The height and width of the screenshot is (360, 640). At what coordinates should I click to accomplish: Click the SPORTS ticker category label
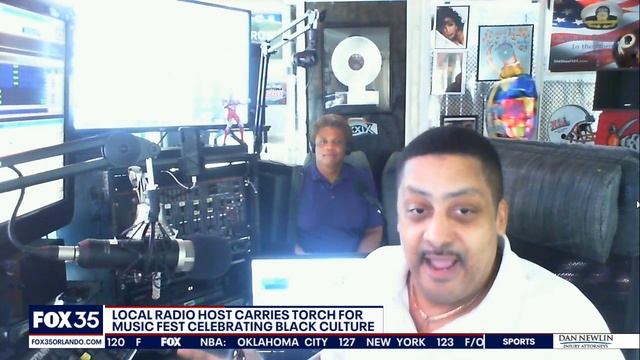point(518,341)
